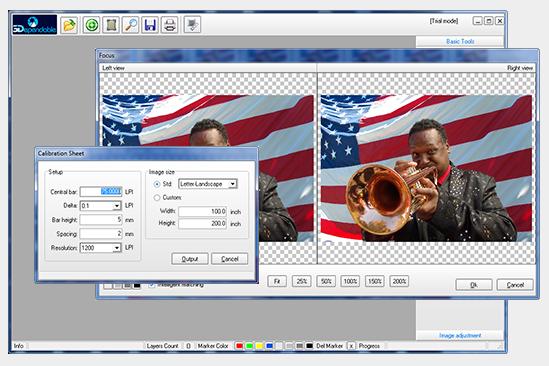Open file with the folder icon
This screenshot has height=366, width=549.
coord(69,25)
